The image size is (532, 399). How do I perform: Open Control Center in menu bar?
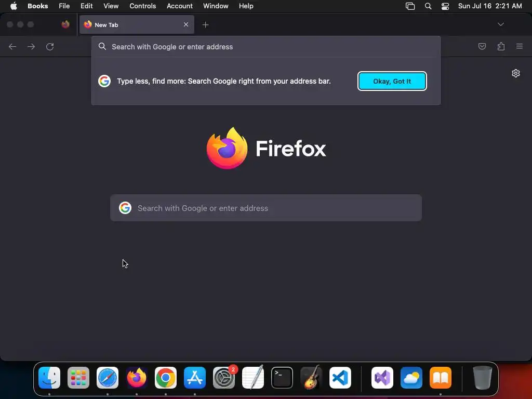pos(445,6)
